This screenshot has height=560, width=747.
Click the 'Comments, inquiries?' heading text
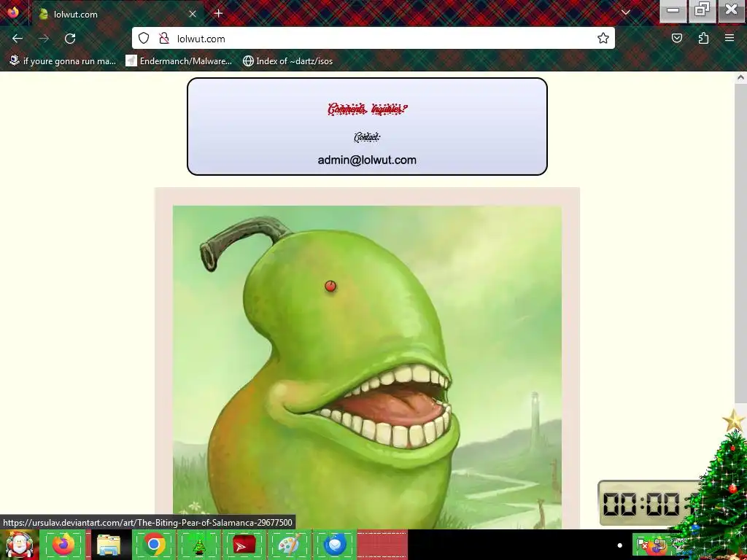[368, 109]
